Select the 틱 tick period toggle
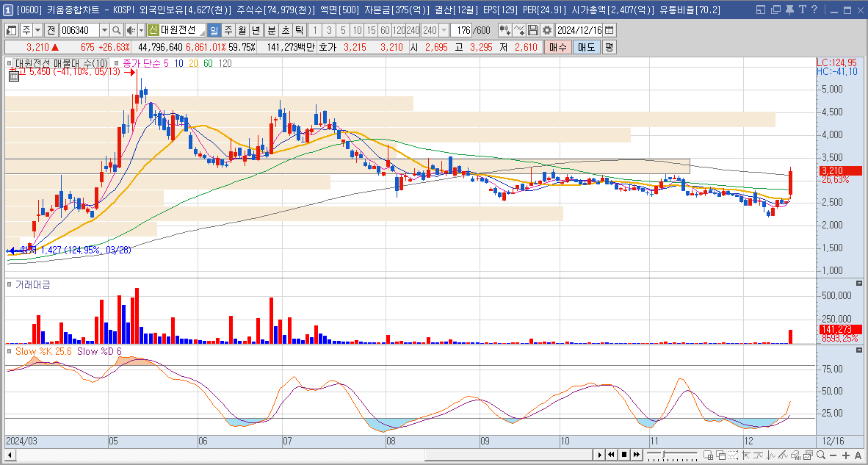868x465 pixels. tap(298, 30)
